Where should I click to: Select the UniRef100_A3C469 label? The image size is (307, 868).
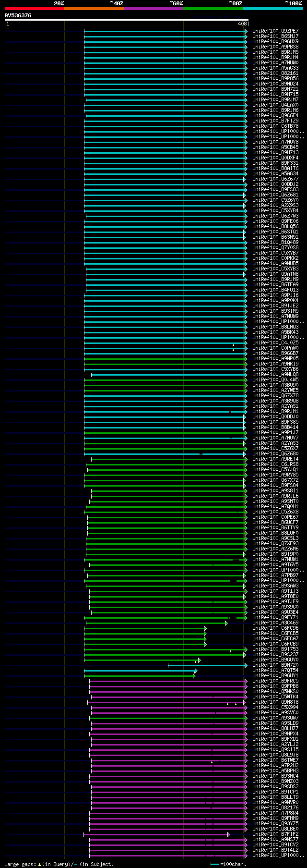pos(275,623)
